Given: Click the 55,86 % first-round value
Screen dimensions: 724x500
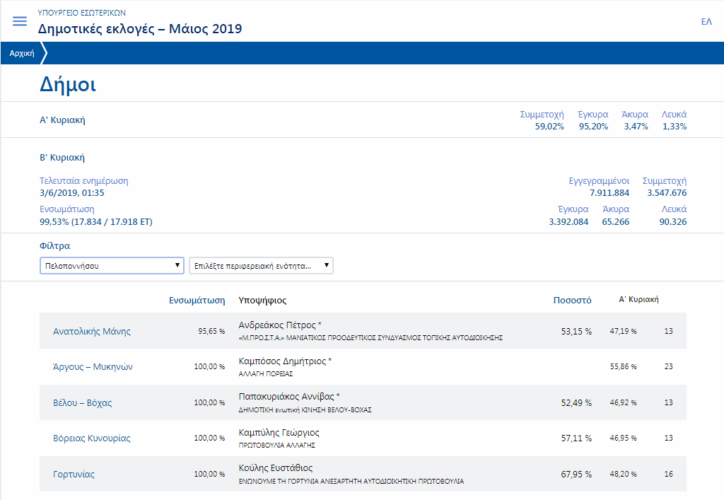Looking at the screenshot, I should click(x=623, y=367).
